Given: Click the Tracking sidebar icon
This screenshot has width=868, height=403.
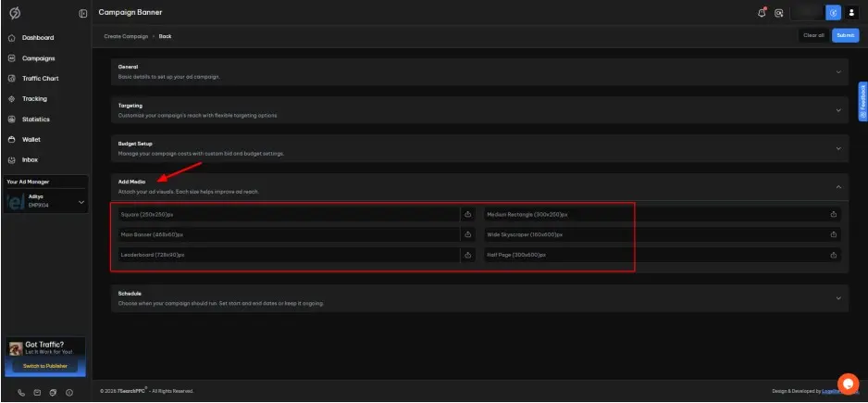Looking at the screenshot, I should pos(12,99).
